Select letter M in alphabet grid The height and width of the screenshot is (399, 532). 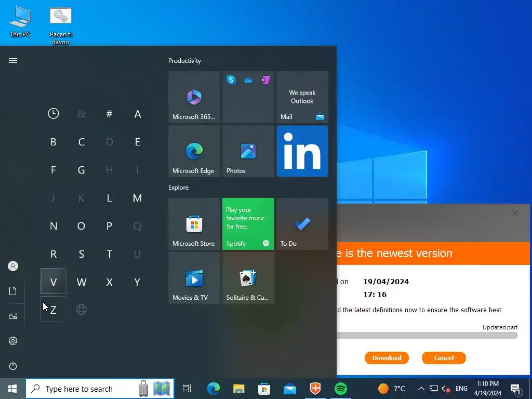(x=137, y=198)
